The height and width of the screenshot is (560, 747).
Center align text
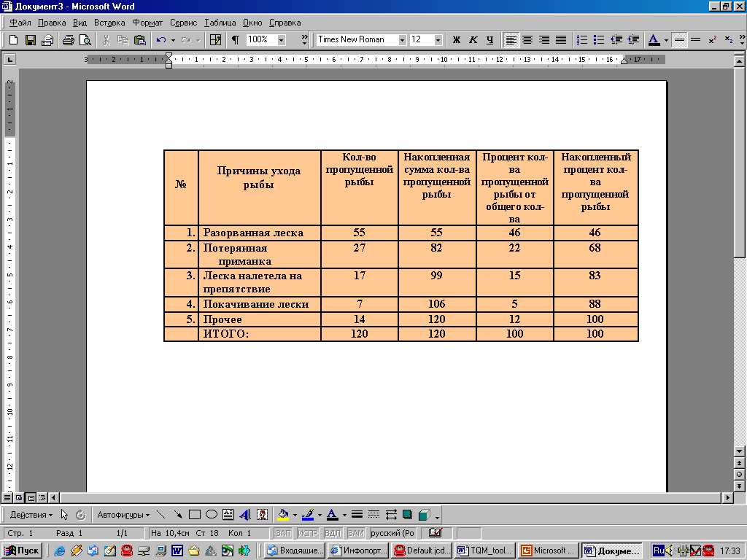(527, 40)
